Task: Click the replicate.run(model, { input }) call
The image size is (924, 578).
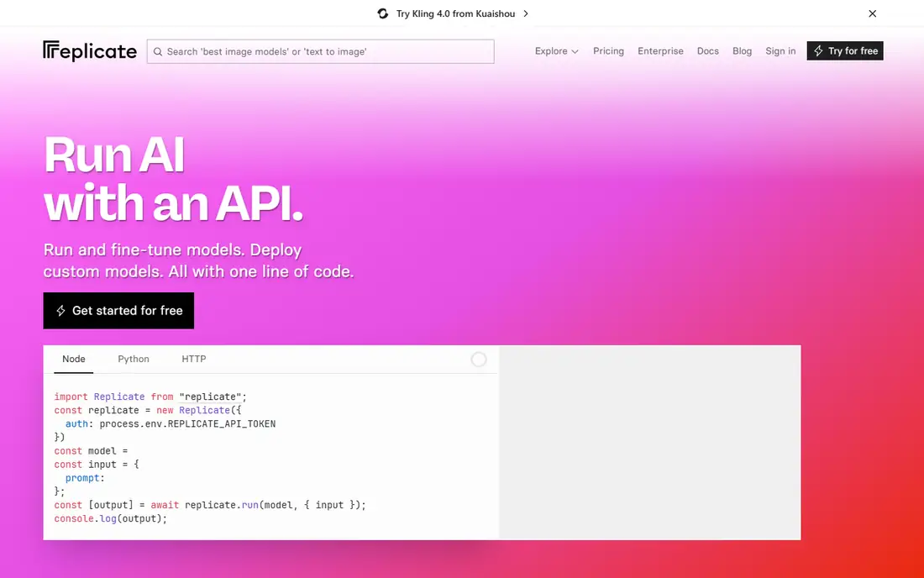Action: 273,505
